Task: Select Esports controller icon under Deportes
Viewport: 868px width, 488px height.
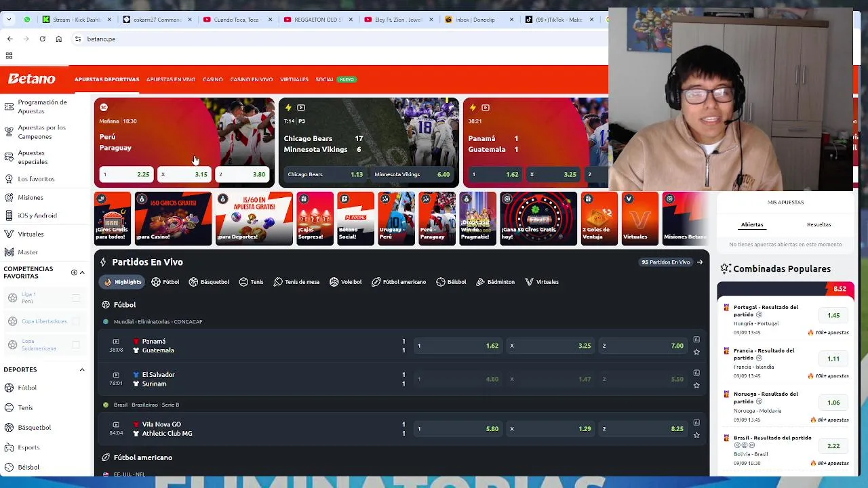Action: [x=9, y=447]
